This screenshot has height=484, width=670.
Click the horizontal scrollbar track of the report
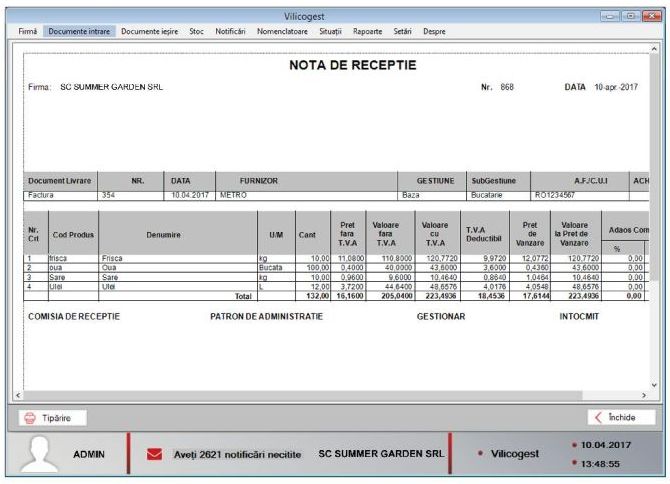tap(335, 396)
